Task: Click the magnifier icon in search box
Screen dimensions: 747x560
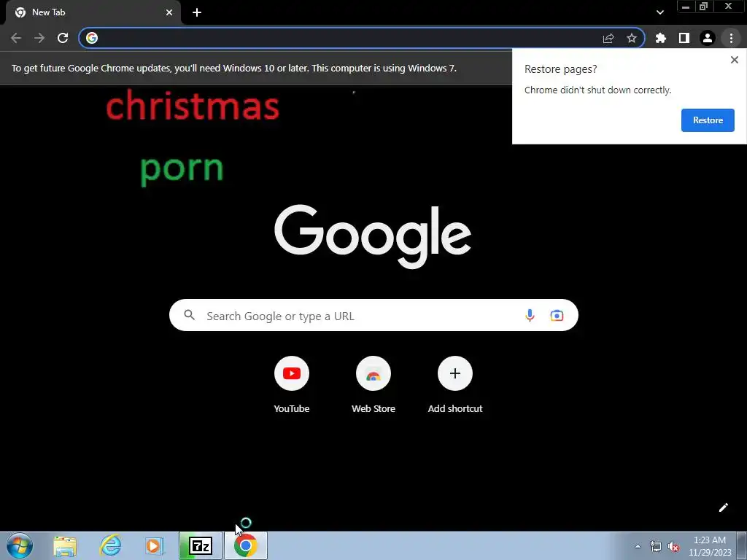Action: [190, 315]
